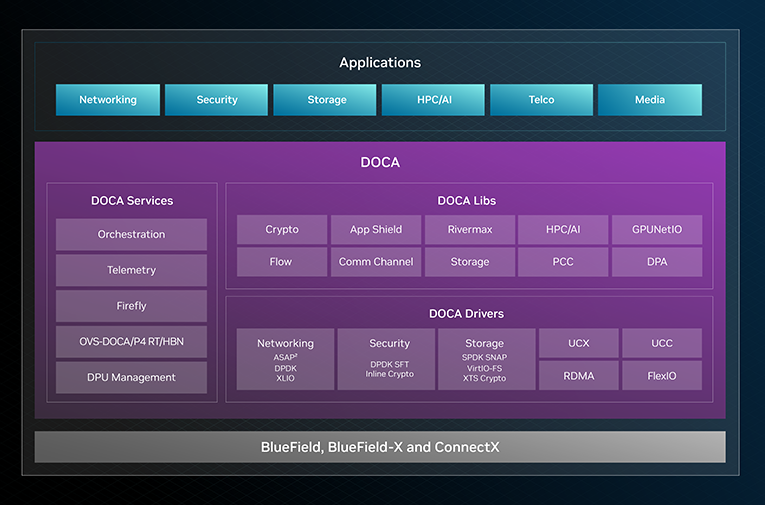The width and height of the screenshot is (765, 505).
Task: Click the OVS-DOCA/P4 RT/HBN box
Action: point(131,342)
